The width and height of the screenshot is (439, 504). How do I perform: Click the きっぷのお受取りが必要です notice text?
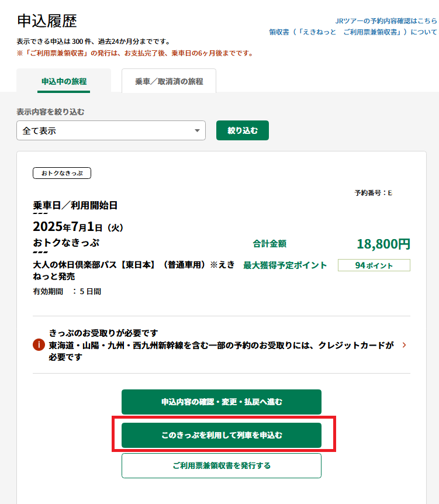[104, 333]
